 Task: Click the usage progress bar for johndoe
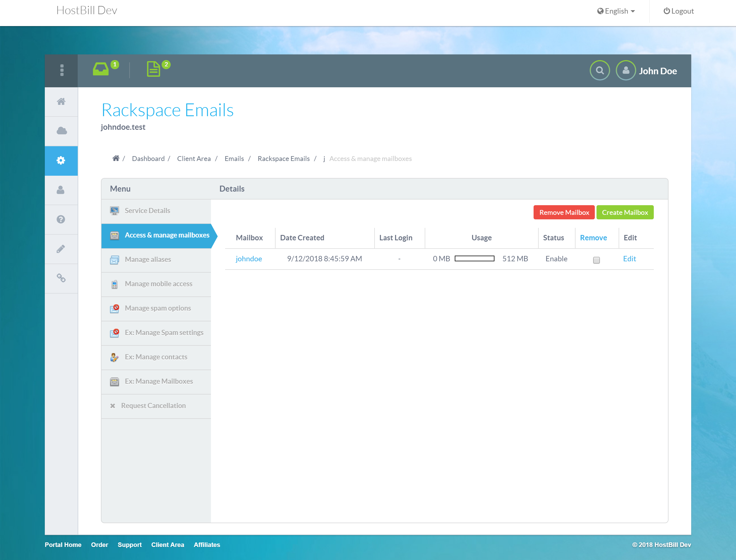(x=473, y=258)
